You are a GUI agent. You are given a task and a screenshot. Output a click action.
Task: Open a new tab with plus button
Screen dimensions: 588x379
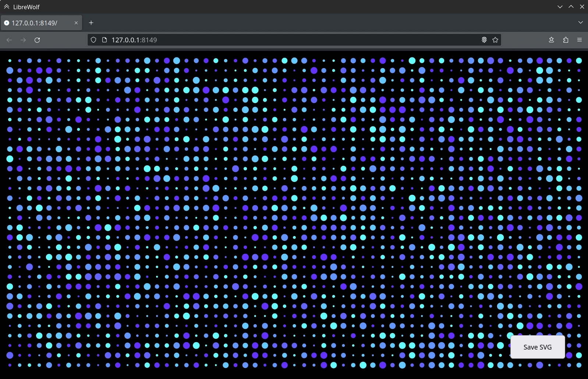tap(91, 23)
